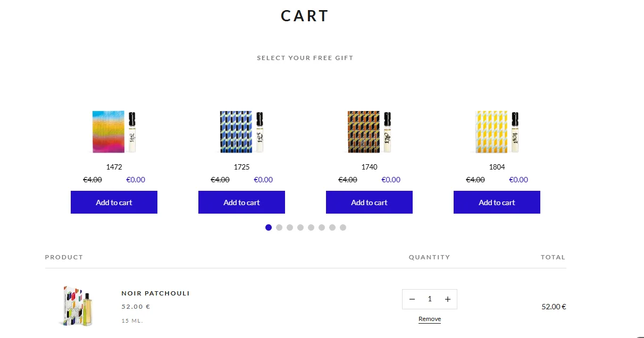This screenshot has height=338, width=644.
Task: Select the first active carousel dot
Action: pos(269,227)
